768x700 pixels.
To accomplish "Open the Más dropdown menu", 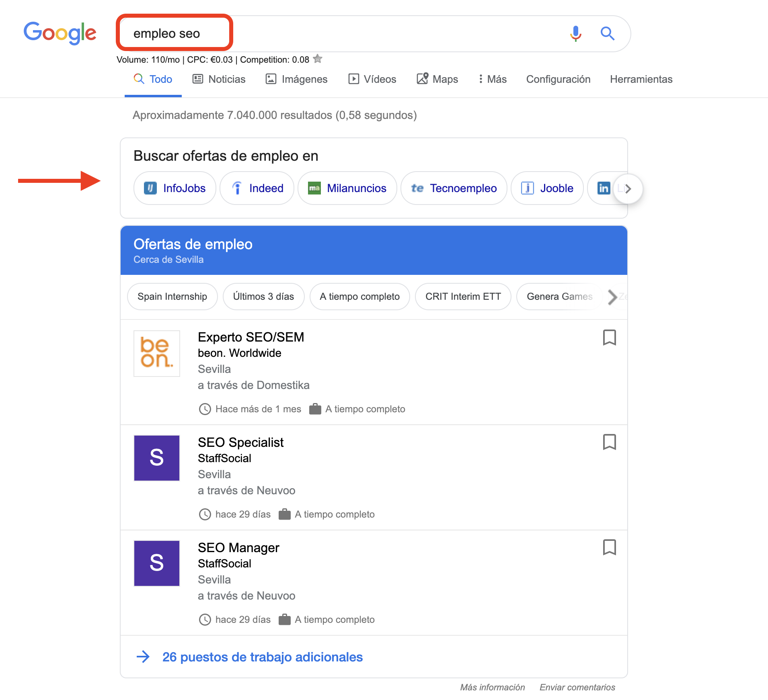I will pyautogui.click(x=493, y=79).
